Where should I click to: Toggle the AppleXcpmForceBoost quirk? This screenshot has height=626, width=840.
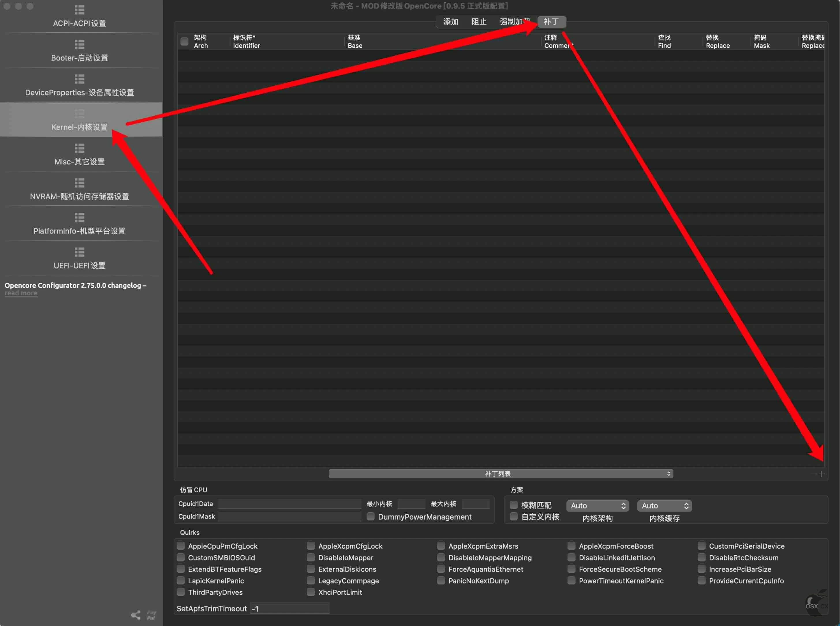(x=571, y=546)
